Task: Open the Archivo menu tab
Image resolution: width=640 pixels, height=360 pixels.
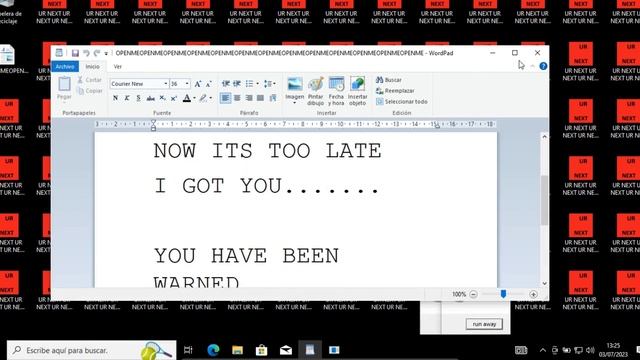Action: click(x=65, y=67)
